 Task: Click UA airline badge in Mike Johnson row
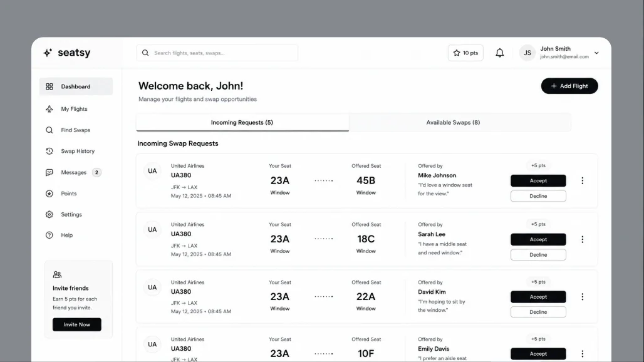(152, 171)
